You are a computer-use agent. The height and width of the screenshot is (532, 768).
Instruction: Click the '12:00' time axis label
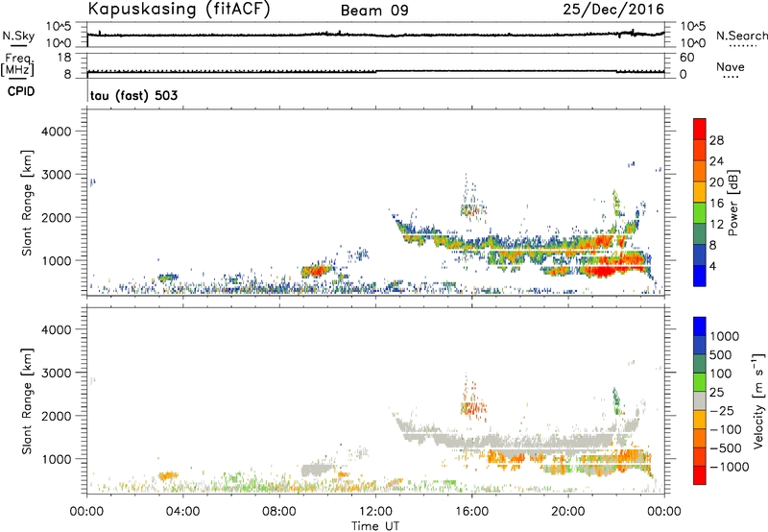(x=375, y=512)
